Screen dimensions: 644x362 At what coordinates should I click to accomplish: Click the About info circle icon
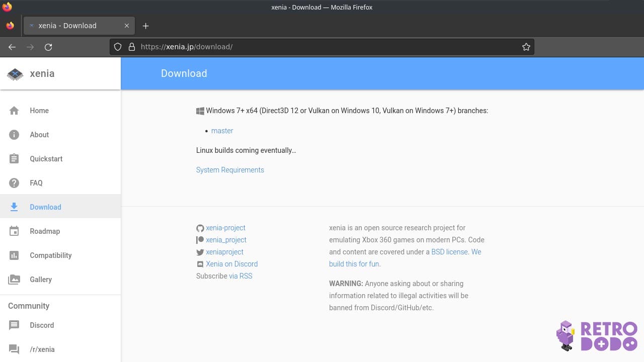coord(14,135)
